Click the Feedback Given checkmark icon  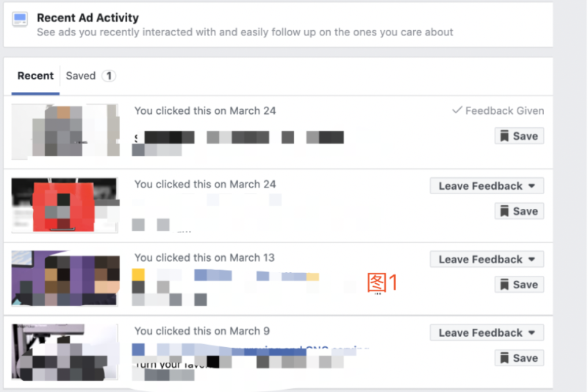457,110
